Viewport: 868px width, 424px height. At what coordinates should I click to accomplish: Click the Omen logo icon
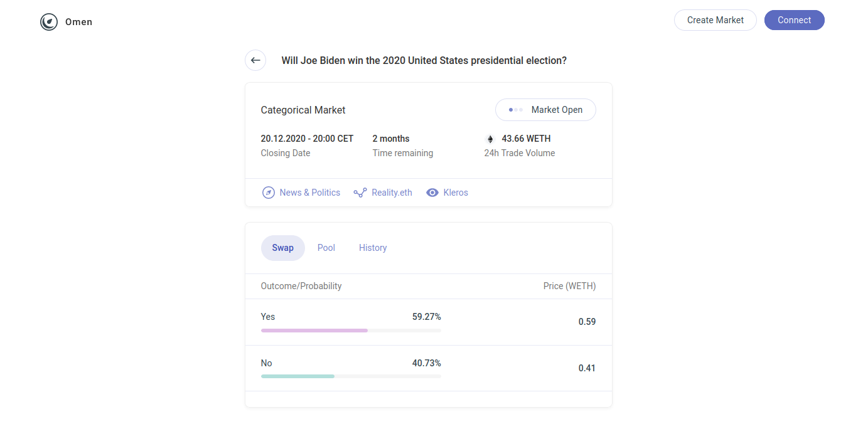click(49, 22)
